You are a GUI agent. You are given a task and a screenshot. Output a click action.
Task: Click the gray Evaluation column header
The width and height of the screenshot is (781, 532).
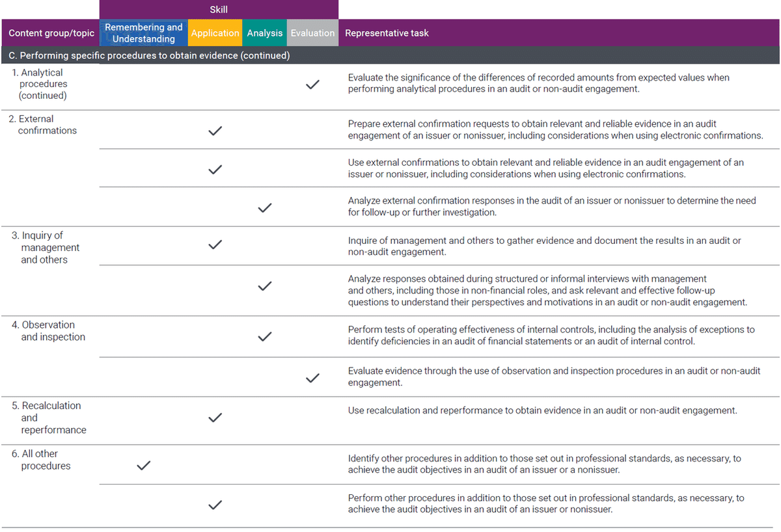312,33
